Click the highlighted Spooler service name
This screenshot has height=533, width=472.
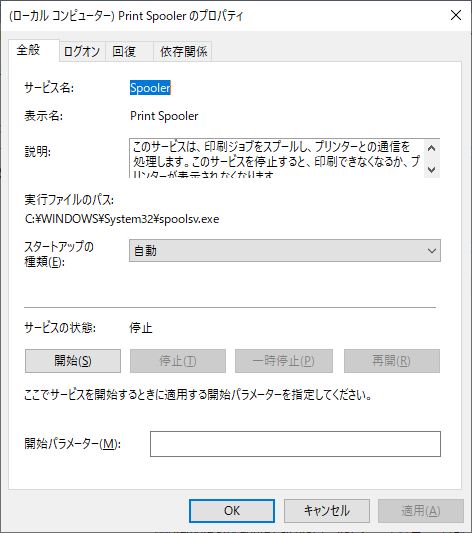click(x=150, y=88)
